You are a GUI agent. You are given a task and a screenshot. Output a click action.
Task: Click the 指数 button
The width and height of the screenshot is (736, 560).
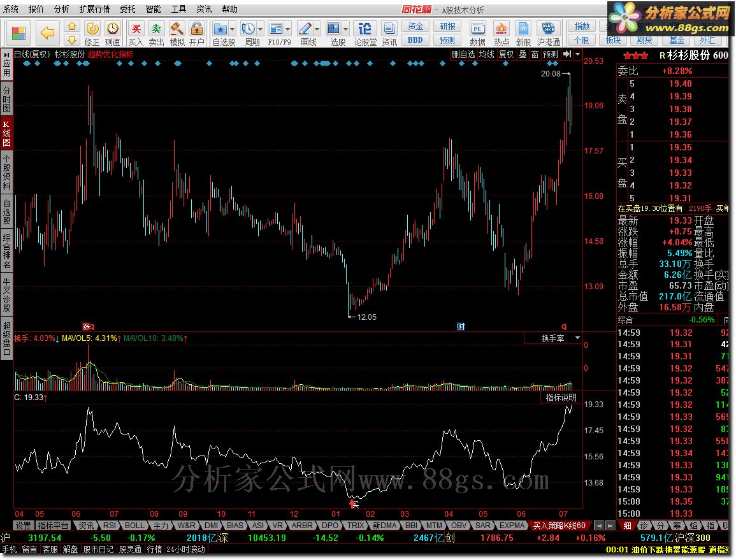point(582,27)
